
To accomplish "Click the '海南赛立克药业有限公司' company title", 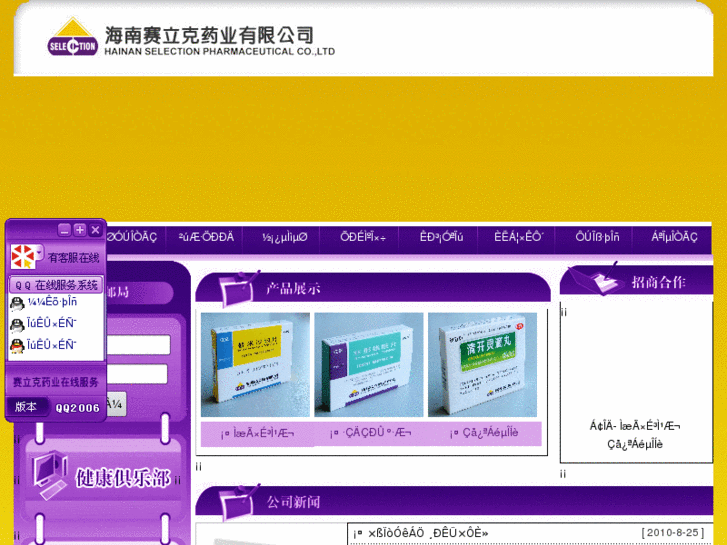I will tap(209, 35).
